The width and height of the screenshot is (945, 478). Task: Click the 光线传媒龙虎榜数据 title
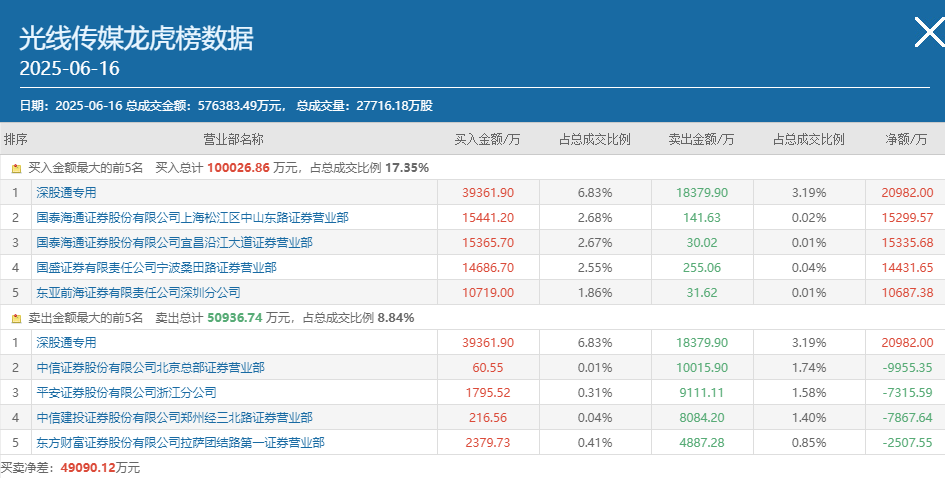coord(136,39)
